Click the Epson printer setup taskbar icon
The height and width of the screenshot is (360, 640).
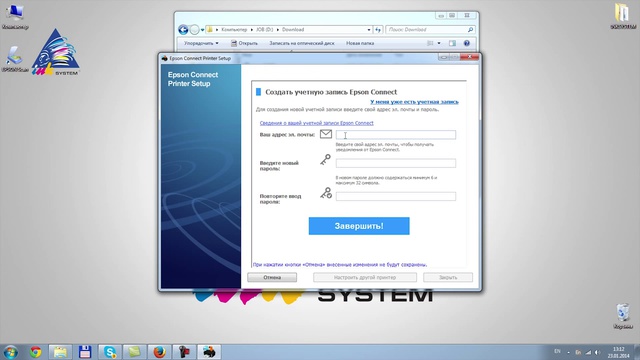[x=209, y=352]
